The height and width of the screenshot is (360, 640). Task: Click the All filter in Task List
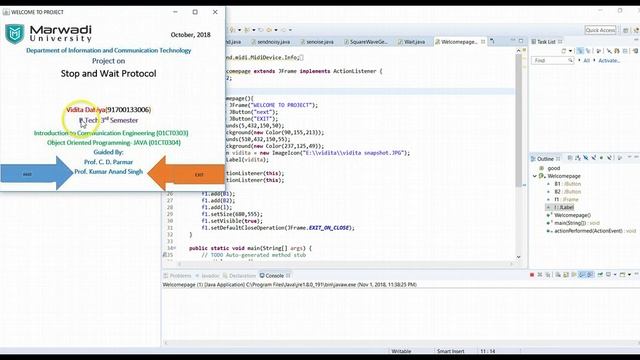(x=587, y=60)
